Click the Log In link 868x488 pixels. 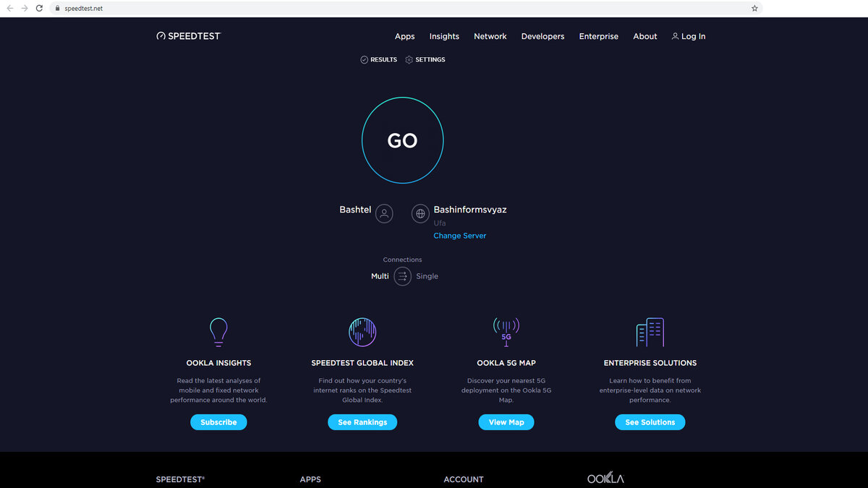[x=689, y=36]
